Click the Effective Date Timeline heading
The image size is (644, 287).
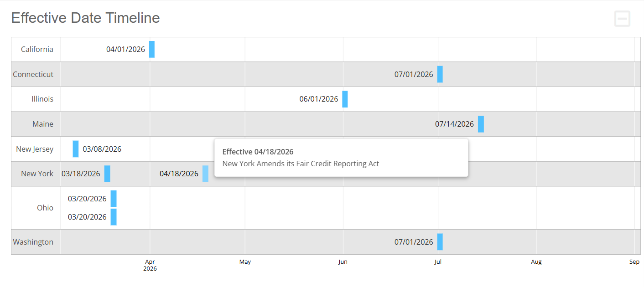85,18
